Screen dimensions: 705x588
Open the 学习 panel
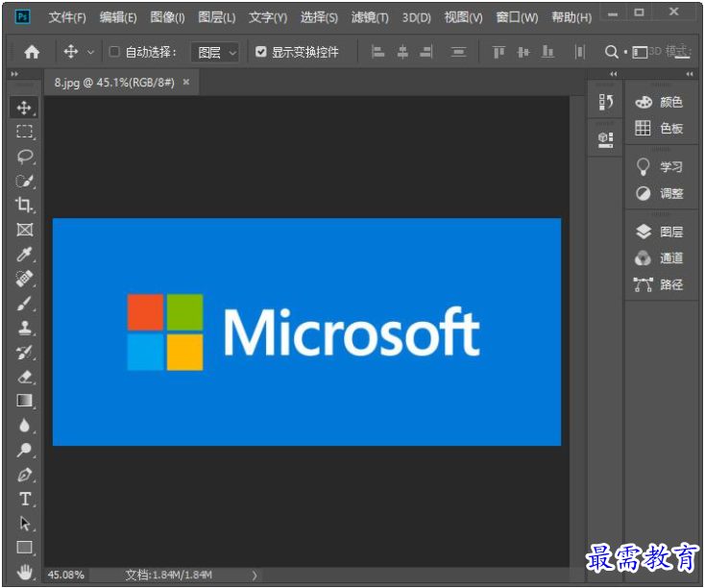click(x=660, y=167)
